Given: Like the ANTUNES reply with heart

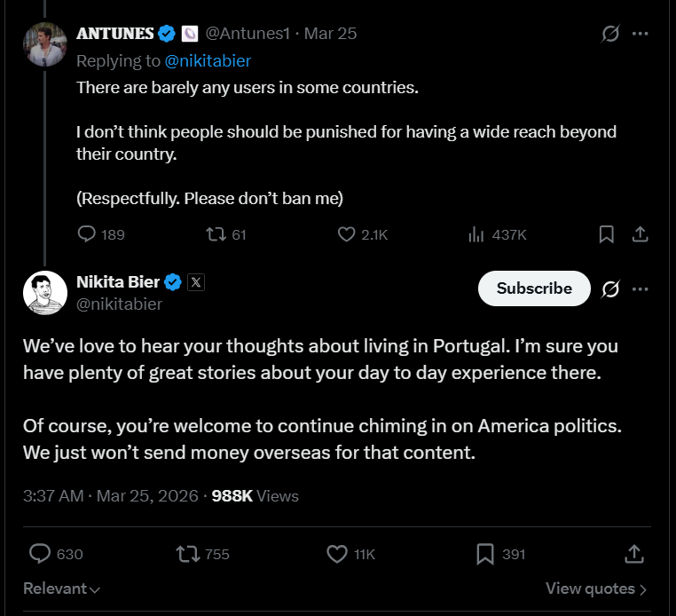Looking at the screenshot, I should click(x=347, y=234).
